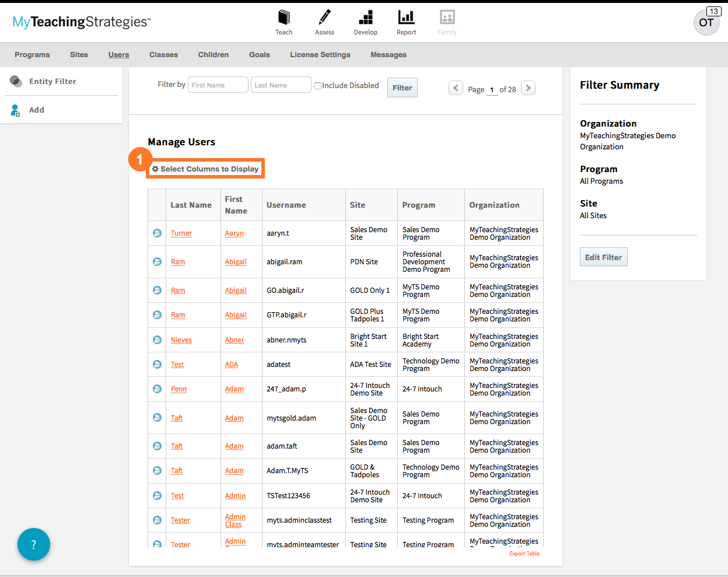Click the previous page arrow
Screen dimensions: 728x577
pyautogui.click(x=456, y=88)
